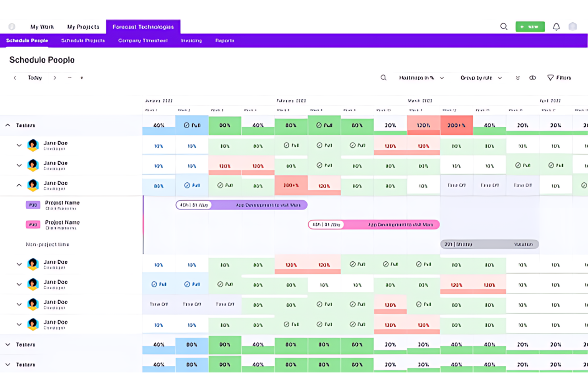
Task: Click the search magnifier left of the Heatmap dropdown
Action: [383, 78]
